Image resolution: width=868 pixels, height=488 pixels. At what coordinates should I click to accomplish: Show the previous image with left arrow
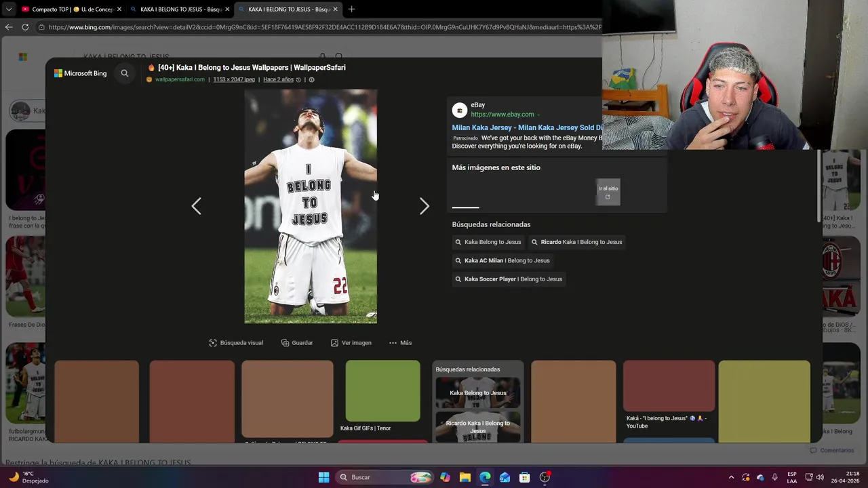point(196,206)
